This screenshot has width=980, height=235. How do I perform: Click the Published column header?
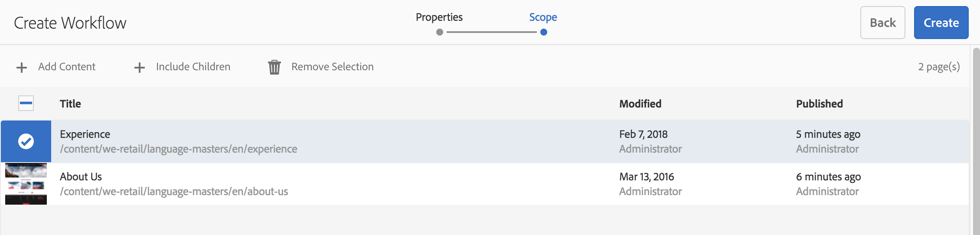pyautogui.click(x=819, y=104)
